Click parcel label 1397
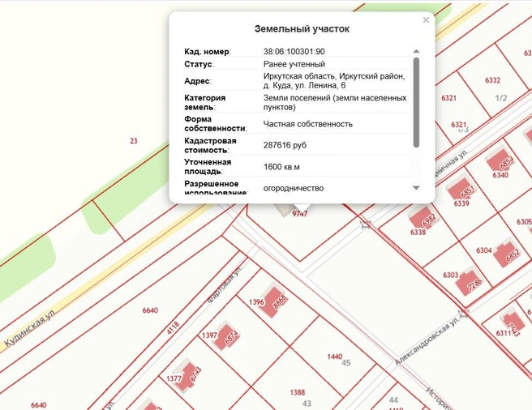The height and width of the screenshot is (410, 532). click(x=209, y=335)
